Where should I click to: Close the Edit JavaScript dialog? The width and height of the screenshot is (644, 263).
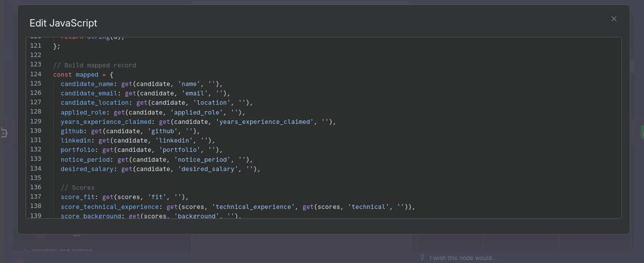pos(614,19)
